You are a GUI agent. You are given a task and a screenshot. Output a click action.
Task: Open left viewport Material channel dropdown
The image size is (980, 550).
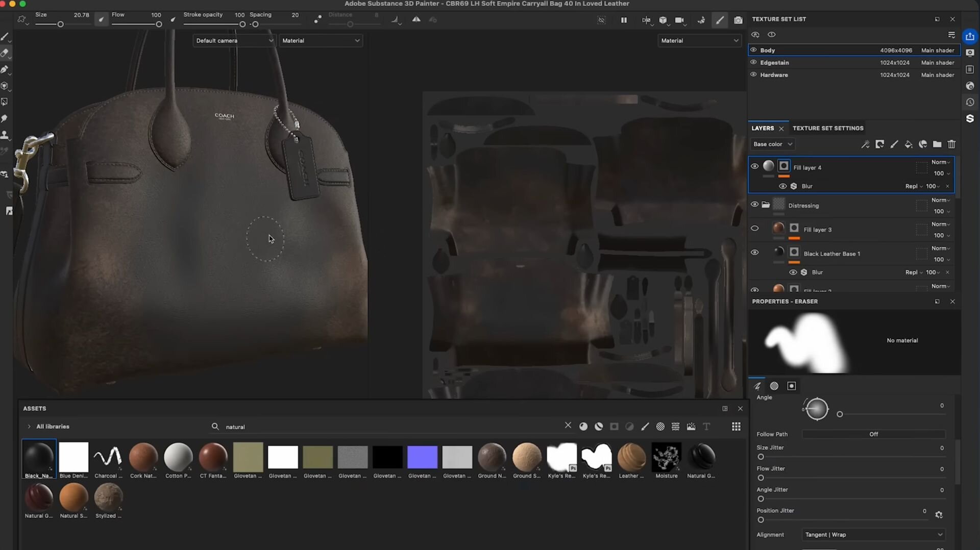321,40
